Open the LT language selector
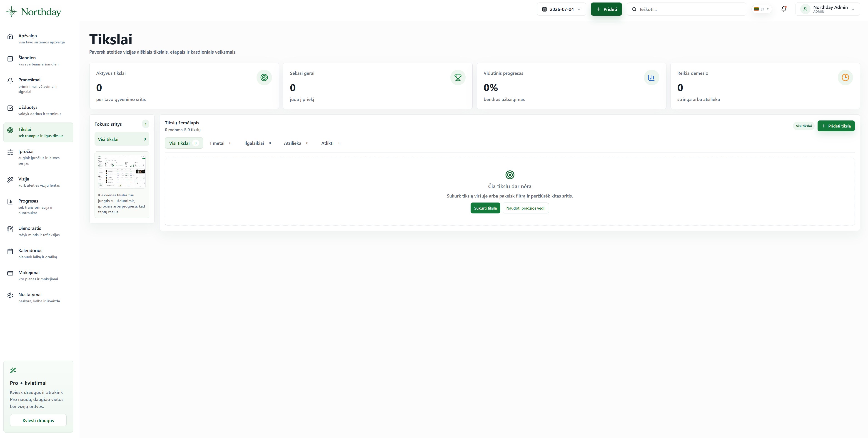Screen dimensions: 868x438 (761, 9)
